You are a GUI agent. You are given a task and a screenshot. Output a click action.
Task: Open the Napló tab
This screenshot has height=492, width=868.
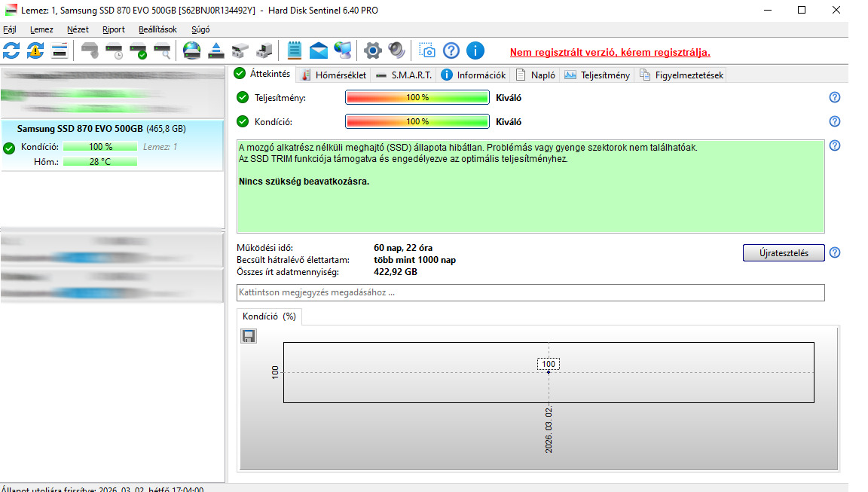[x=535, y=75]
